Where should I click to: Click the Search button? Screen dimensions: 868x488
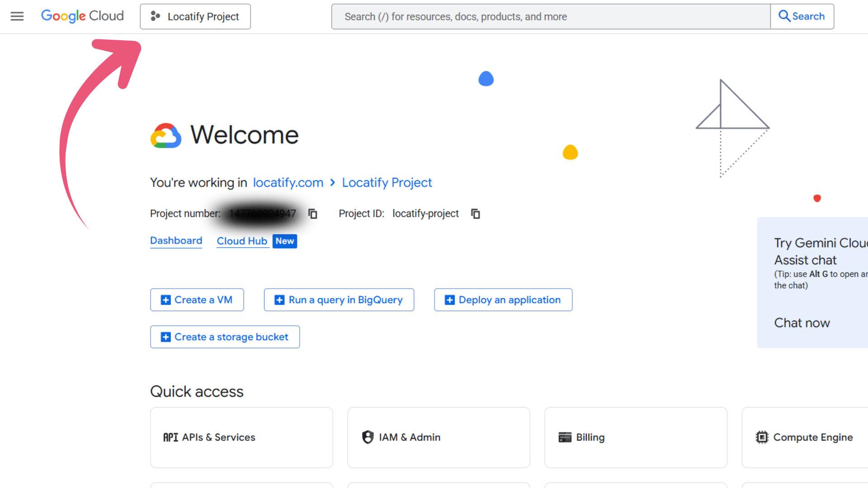pos(802,17)
